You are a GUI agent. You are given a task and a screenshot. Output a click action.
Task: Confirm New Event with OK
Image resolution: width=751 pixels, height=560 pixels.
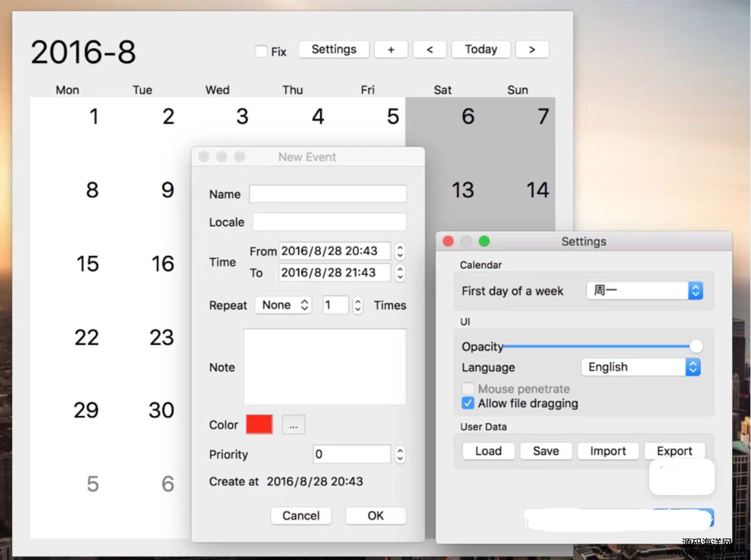pyautogui.click(x=376, y=516)
